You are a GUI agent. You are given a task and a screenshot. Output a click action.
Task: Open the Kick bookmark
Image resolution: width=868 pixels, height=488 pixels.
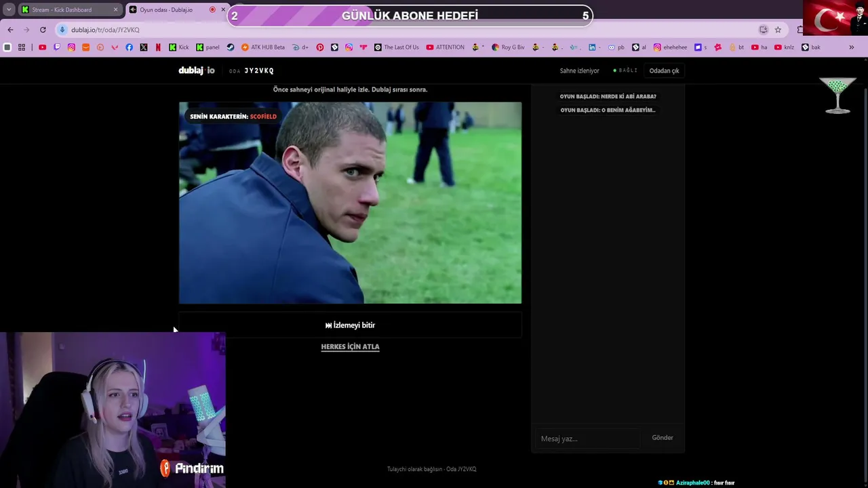pos(179,47)
